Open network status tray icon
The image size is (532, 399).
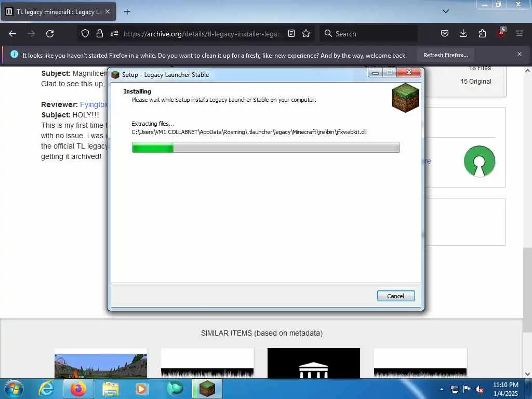coord(454,389)
